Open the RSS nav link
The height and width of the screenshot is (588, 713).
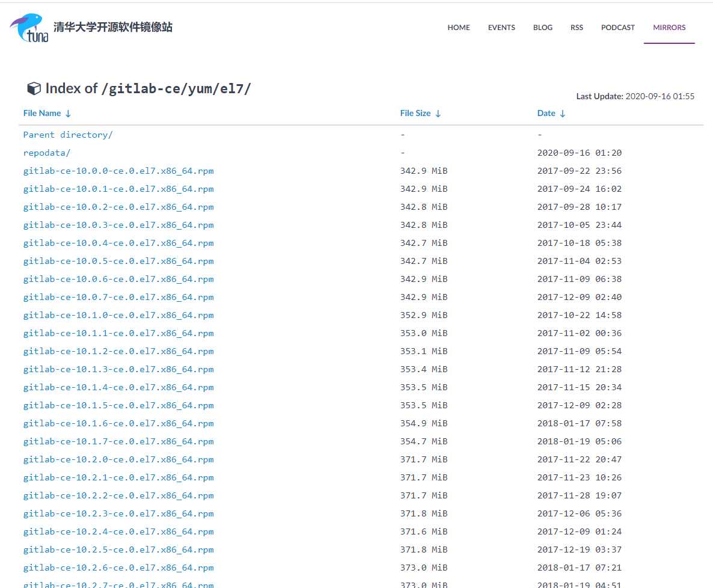(x=577, y=27)
